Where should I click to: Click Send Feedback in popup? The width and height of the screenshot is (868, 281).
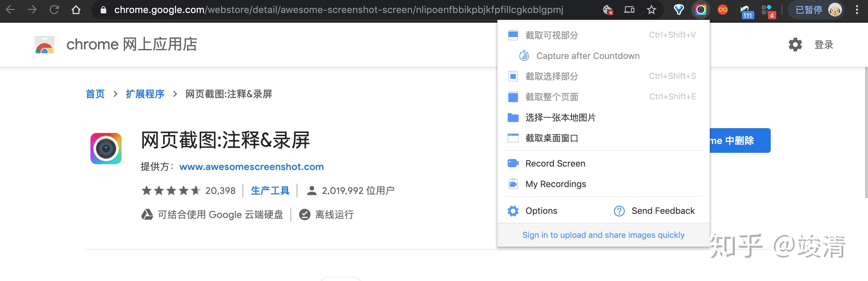click(x=654, y=211)
